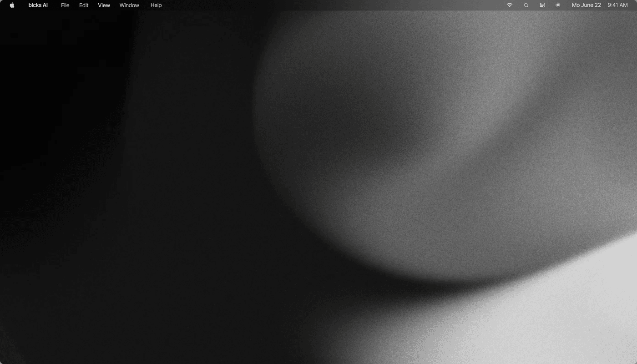Open the blcks AI application menu
The height and width of the screenshot is (364, 637).
(38, 5)
